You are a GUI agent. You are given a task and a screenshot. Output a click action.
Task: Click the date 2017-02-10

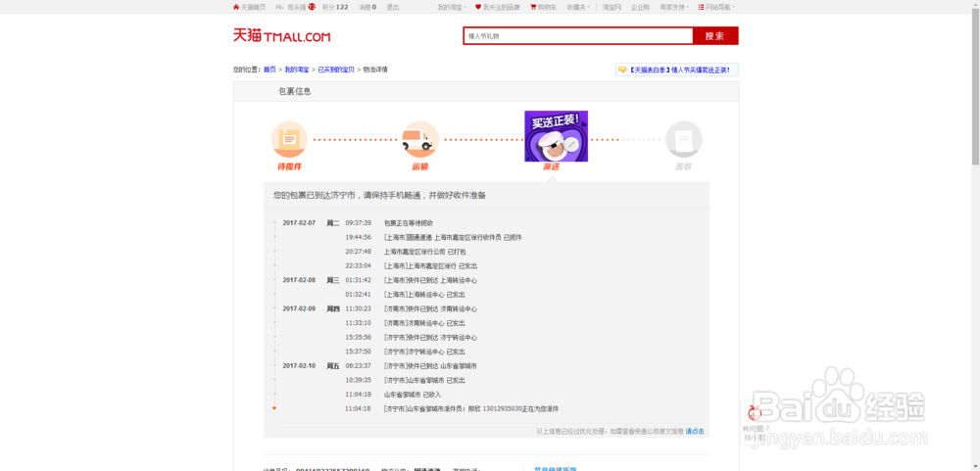299,365
